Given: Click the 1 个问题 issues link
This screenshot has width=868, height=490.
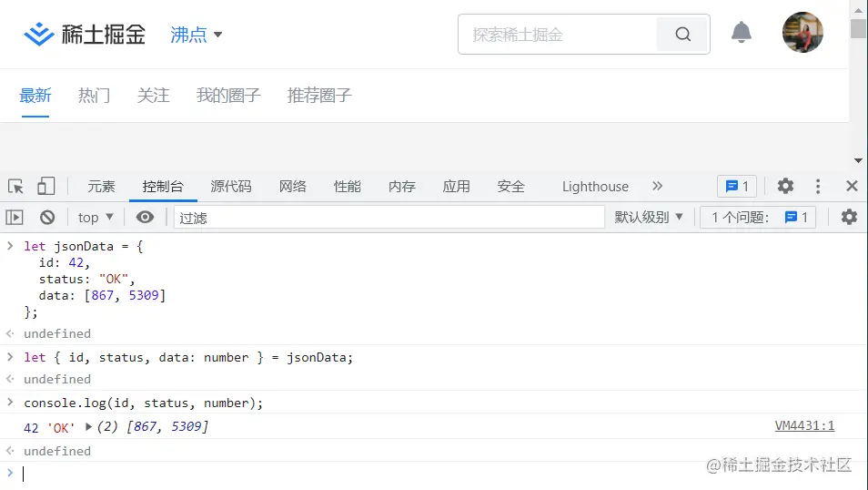Looking at the screenshot, I should (758, 218).
